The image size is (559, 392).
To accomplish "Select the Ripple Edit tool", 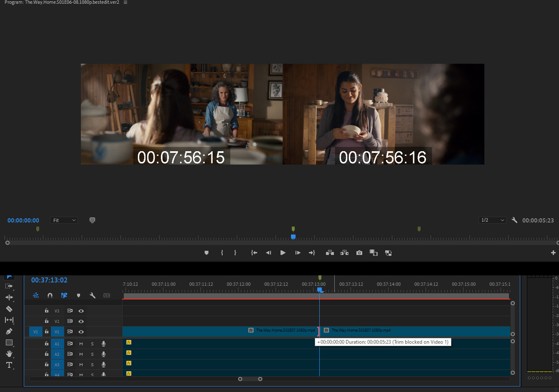I will (9, 297).
